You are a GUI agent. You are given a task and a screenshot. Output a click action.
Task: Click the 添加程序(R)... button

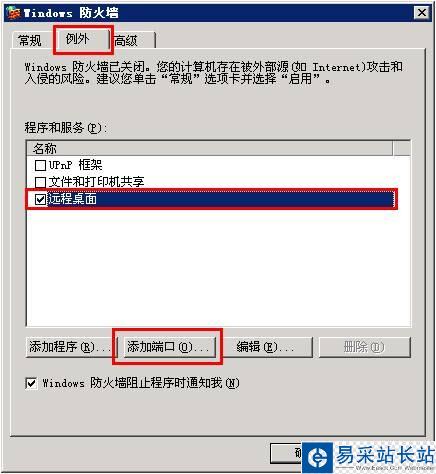70,347
